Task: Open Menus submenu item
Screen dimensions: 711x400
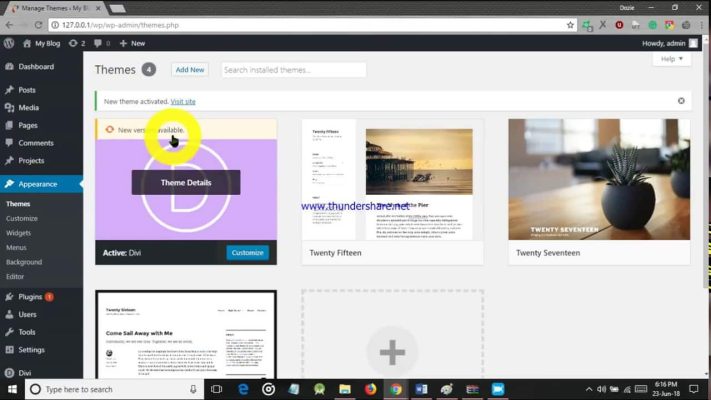Action: pyautogui.click(x=16, y=248)
